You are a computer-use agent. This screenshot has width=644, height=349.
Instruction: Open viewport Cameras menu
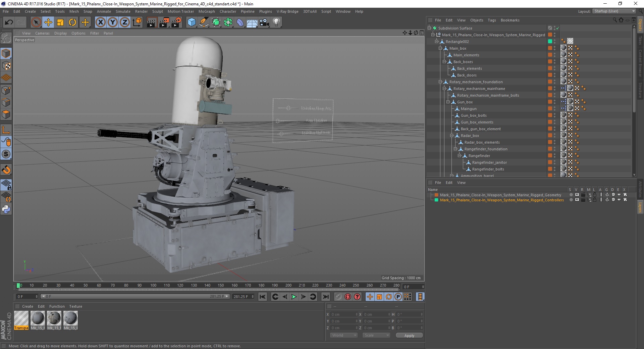point(42,33)
